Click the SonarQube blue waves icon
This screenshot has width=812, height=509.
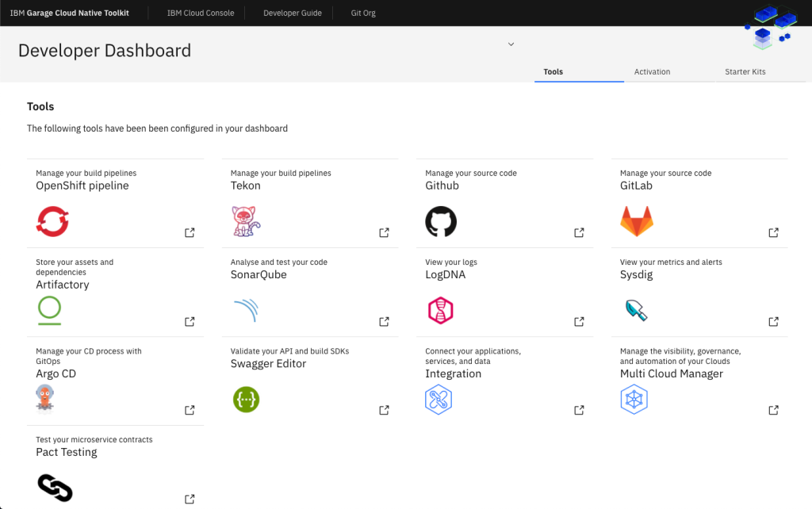pos(246,310)
